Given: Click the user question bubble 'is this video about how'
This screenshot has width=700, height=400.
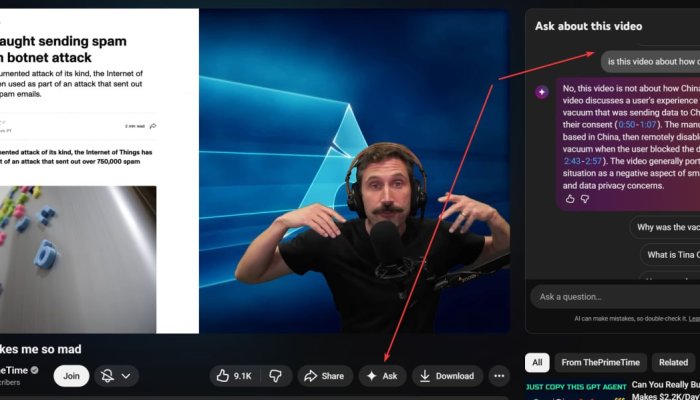Looking at the screenshot, I should 650,62.
